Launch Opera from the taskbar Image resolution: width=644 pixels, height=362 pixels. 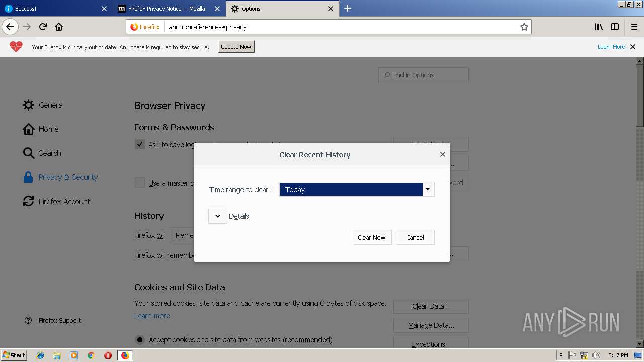pos(108,355)
